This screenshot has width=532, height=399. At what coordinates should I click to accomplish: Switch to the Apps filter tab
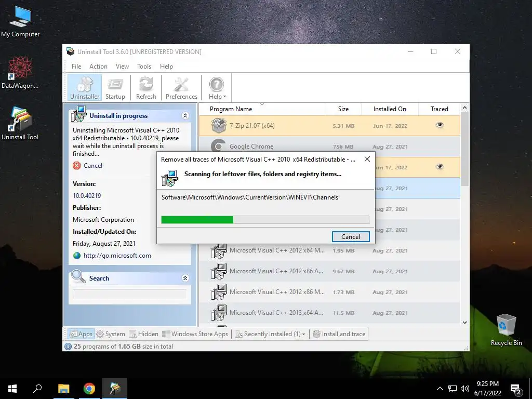81,334
